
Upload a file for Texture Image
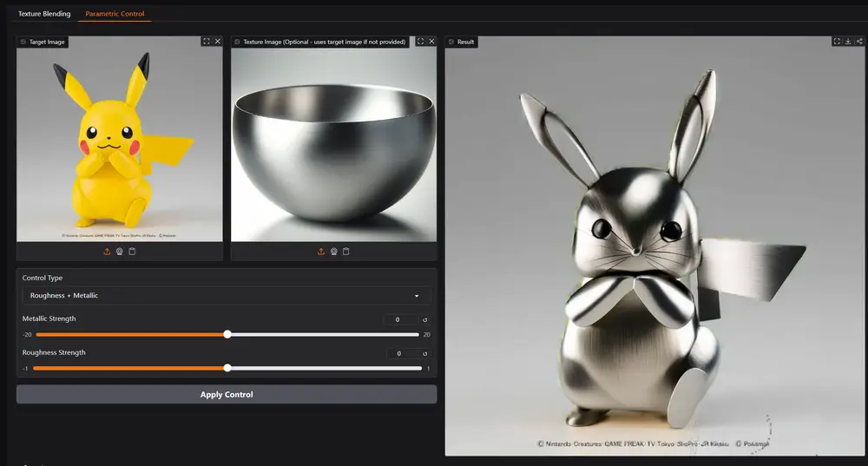(x=321, y=252)
